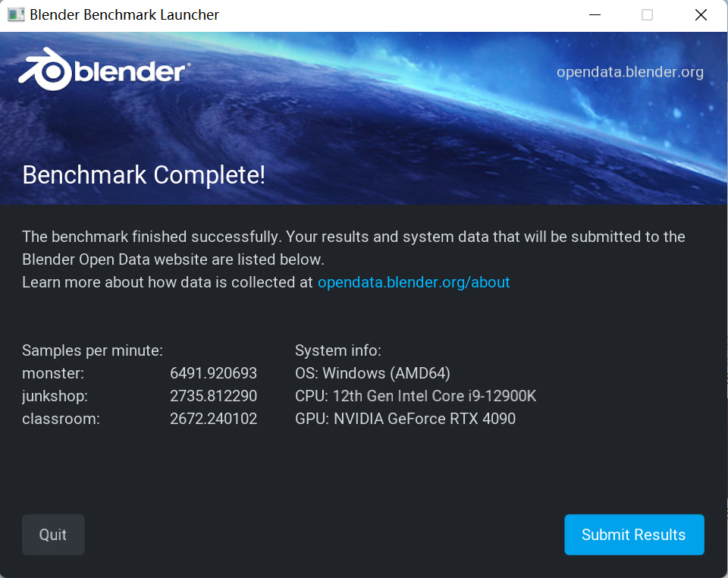Click the opendata.blender.org text in banner
Viewport: 728px width, 578px height.
coord(629,72)
